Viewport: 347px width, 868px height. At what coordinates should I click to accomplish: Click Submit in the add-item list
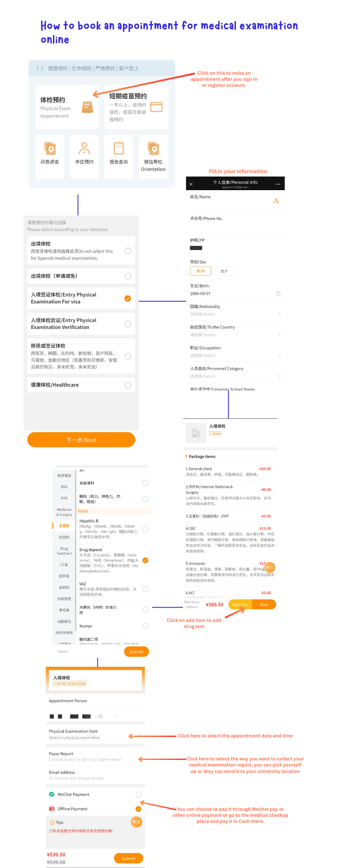click(136, 651)
